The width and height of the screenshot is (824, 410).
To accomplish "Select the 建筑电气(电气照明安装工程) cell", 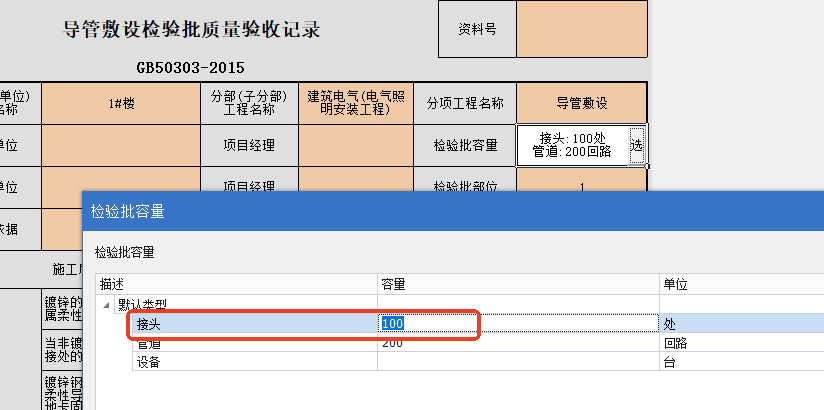I will (356, 103).
